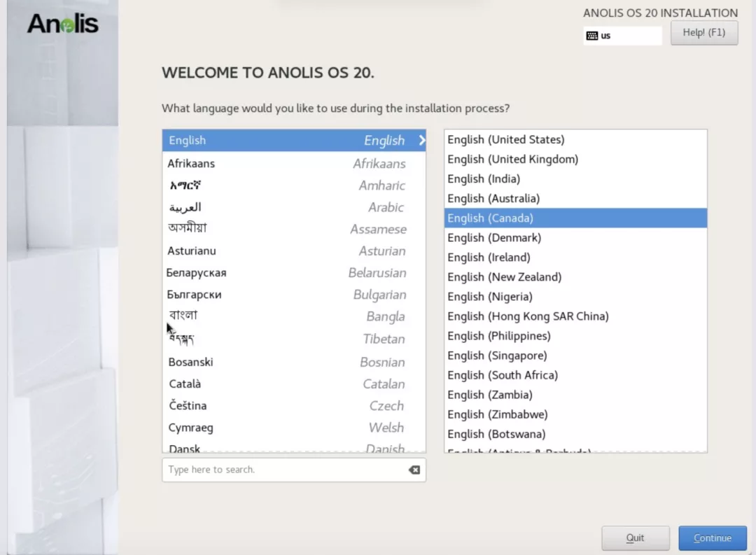This screenshot has width=756, height=555.
Task: Click Continue to proceed with installation
Action: 712,538
